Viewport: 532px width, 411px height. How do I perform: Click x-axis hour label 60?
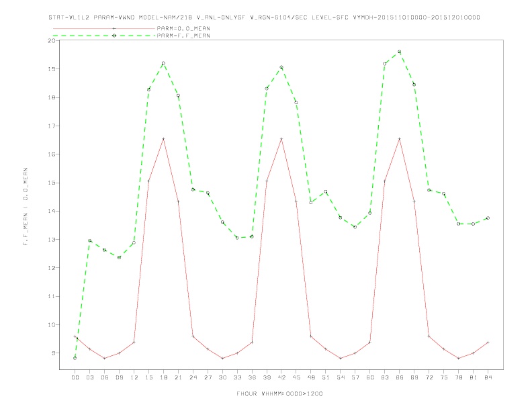tap(370, 377)
